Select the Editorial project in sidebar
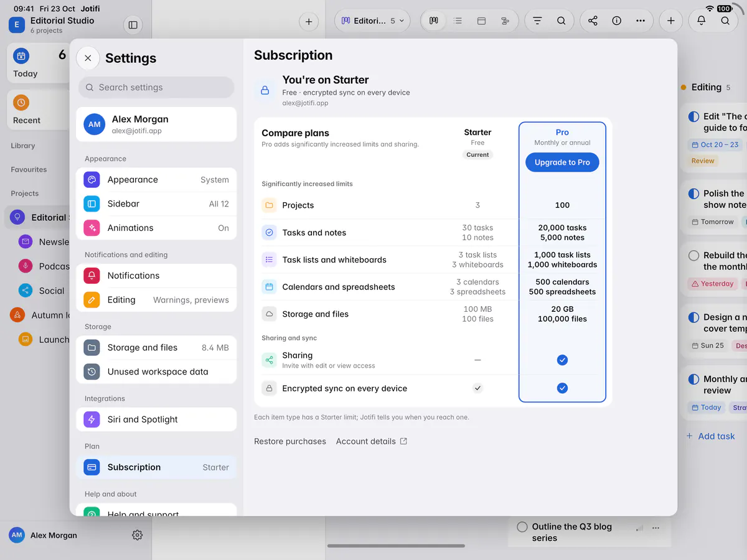Screen dimensions: 747x560 (x=38, y=217)
